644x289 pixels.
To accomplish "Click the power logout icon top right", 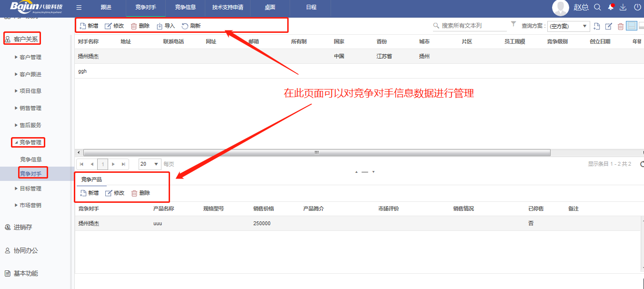I will [637, 7].
